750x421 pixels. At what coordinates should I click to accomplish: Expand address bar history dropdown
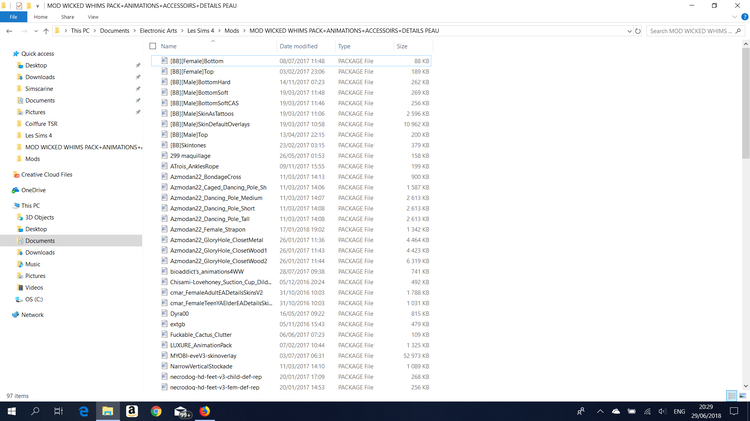pos(629,31)
